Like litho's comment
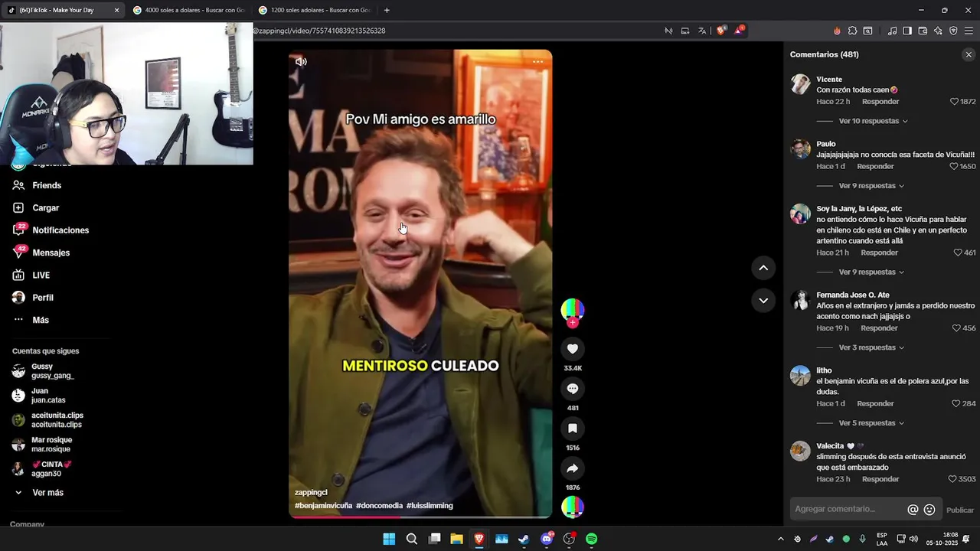980x551 pixels. click(956, 403)
